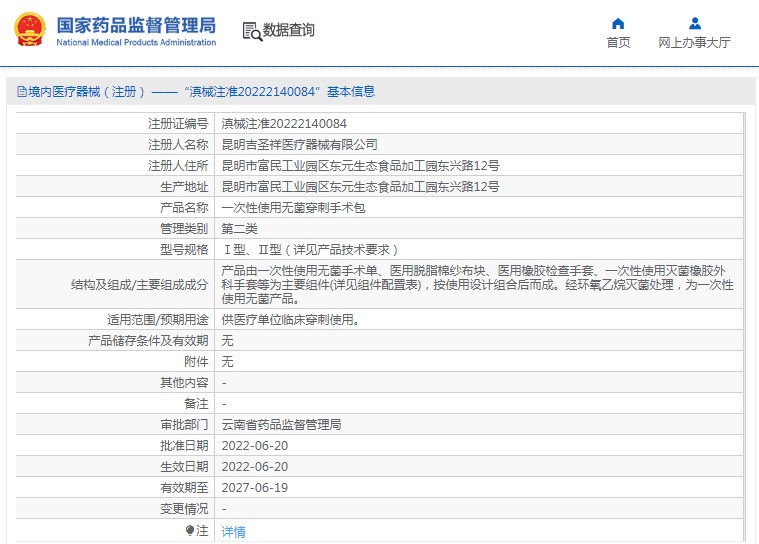Click the 备注 label

point(196,404)
